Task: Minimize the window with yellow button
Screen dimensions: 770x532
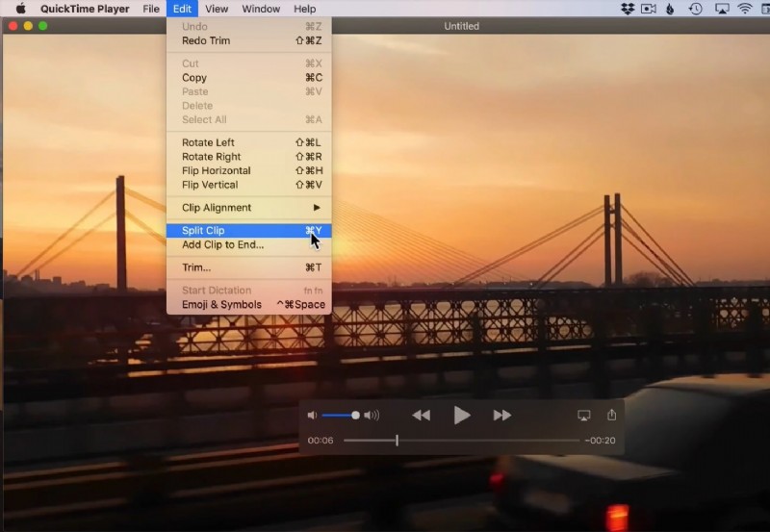Action: 28,26
